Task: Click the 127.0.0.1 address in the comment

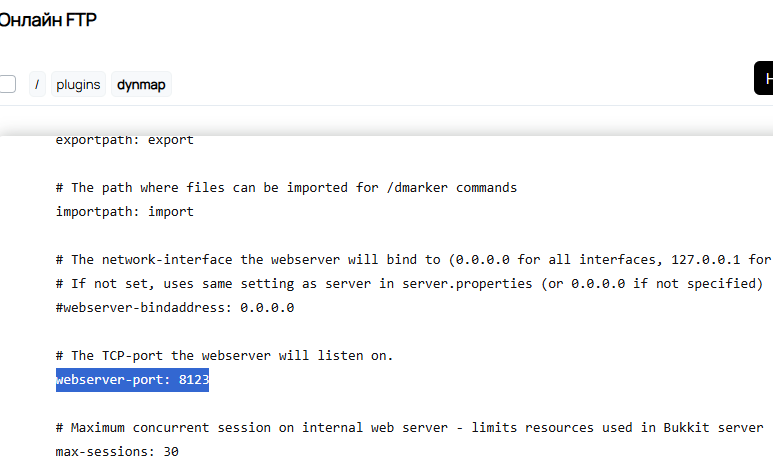Action: pyautogui.click(x=705, y=260)
